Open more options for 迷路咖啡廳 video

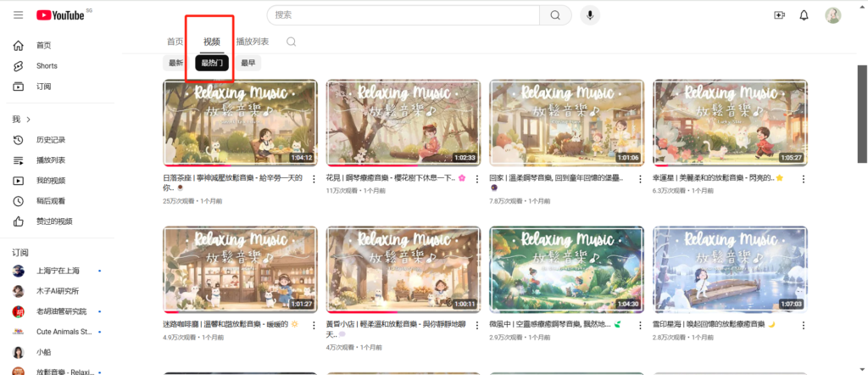[x=314, y=325]
